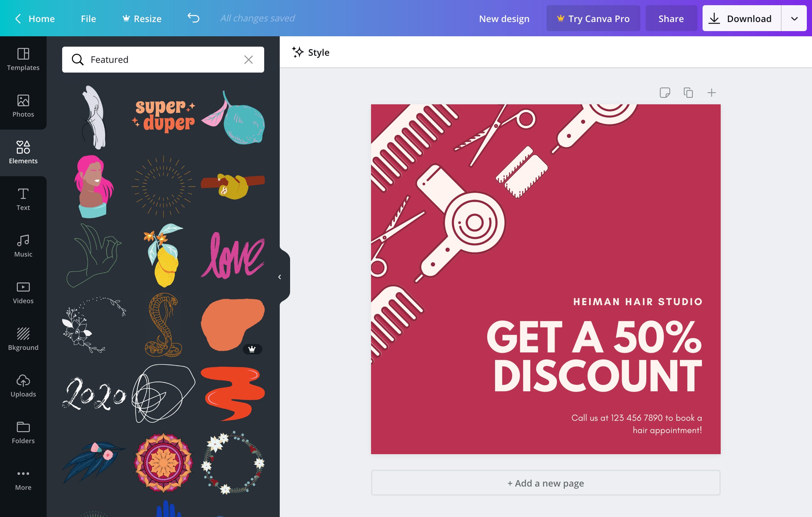Open the New design dropdown
Screen dimensions: 812x517
pos(504,18)
